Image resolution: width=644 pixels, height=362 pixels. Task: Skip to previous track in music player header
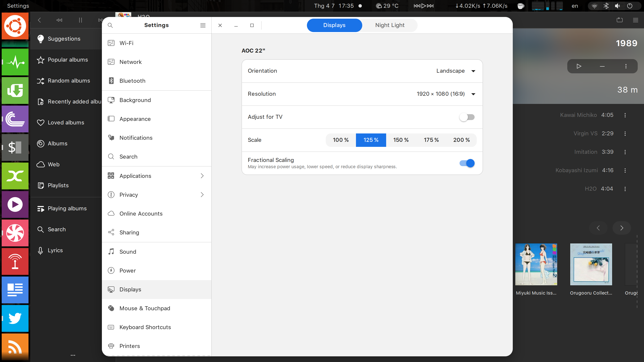point(59,20)
